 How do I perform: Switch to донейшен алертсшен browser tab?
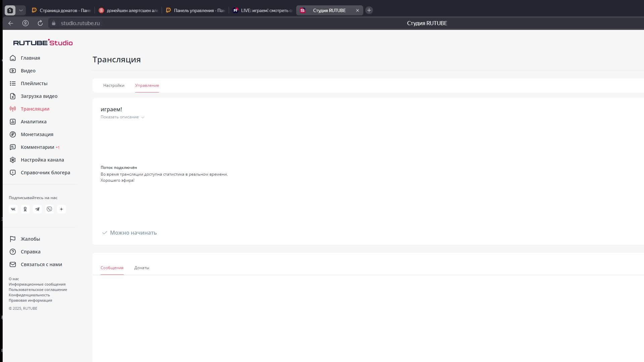tap(129, 10)
